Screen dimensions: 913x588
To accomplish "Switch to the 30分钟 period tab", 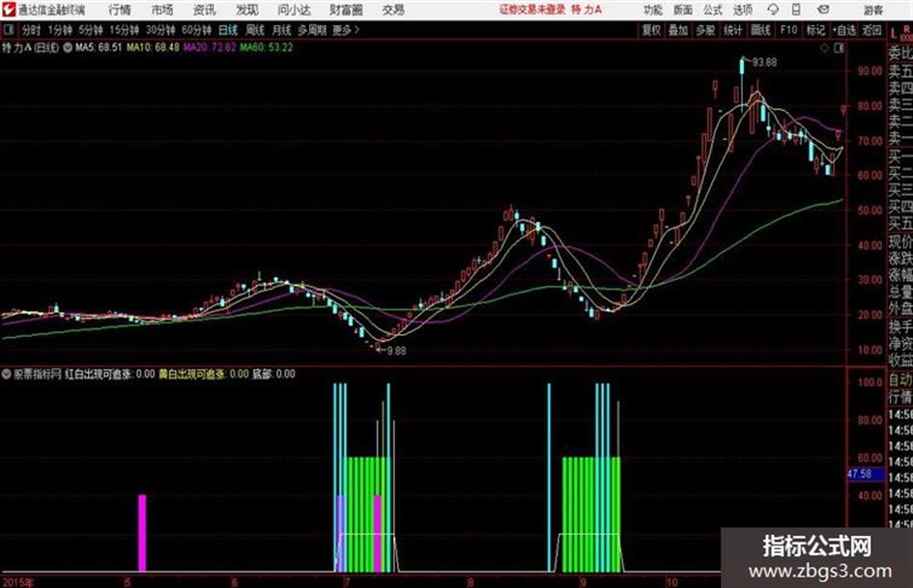I will pos(160,30).
